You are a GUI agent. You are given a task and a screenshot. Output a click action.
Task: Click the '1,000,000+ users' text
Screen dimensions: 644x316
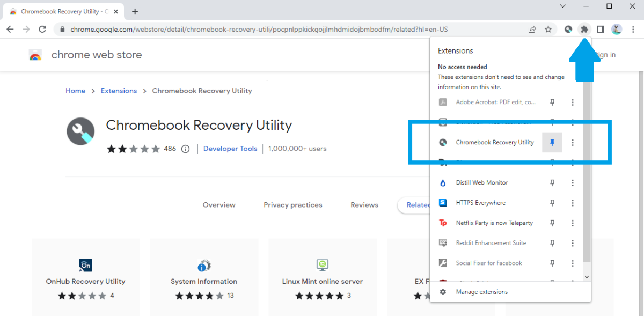click(297, 149)
